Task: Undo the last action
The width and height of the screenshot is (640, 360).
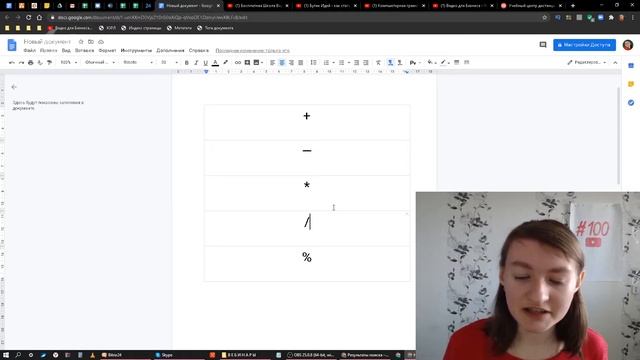Action: tap(12, 62)
